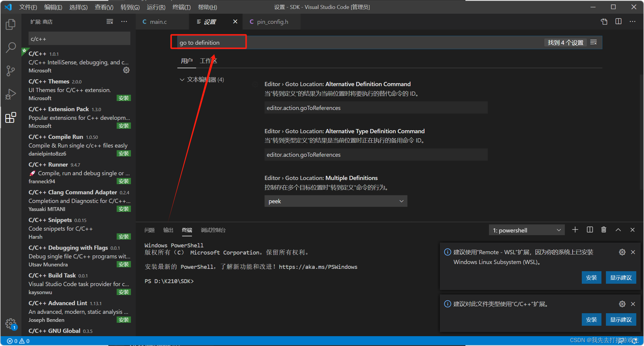Open the 转到(G) menu
644x346 pixels.
130,7
